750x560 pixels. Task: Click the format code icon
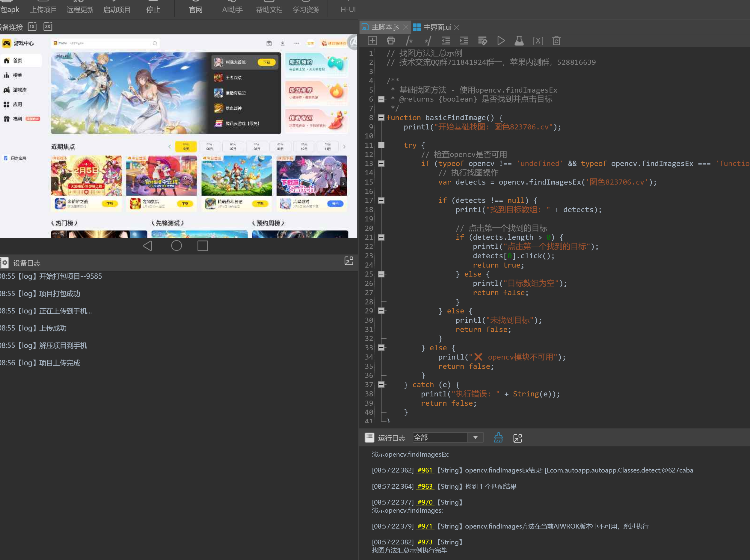[482, 41]
